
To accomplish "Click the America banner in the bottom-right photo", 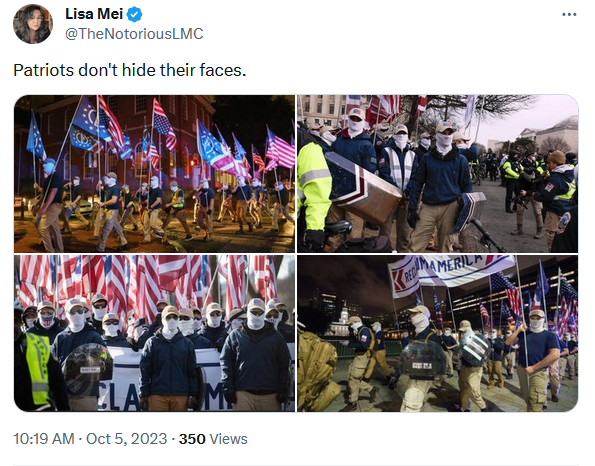I will point(452,271).
